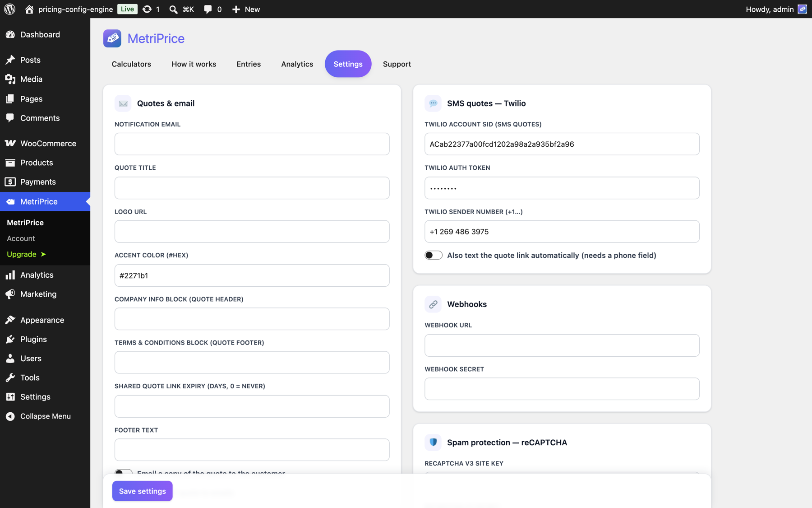Click the Twilio Auth Token field
The height and width of the screenshot is (508, 812).
click(x=562, y=188)
